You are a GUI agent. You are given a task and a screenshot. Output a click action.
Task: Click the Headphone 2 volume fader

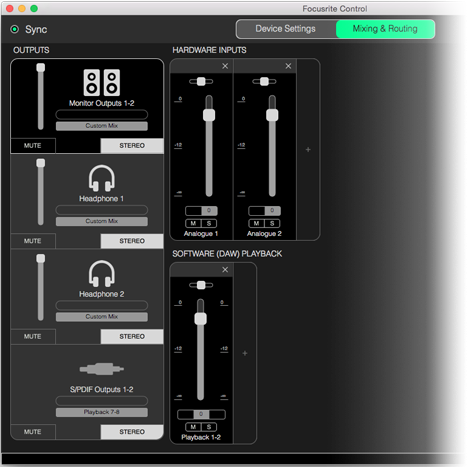(41, 288)
